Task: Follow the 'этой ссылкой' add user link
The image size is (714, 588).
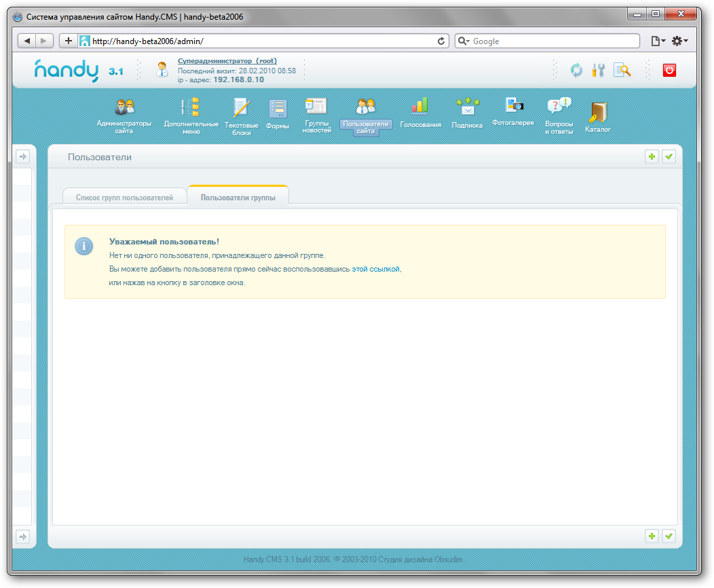Action: coord(376,269)
